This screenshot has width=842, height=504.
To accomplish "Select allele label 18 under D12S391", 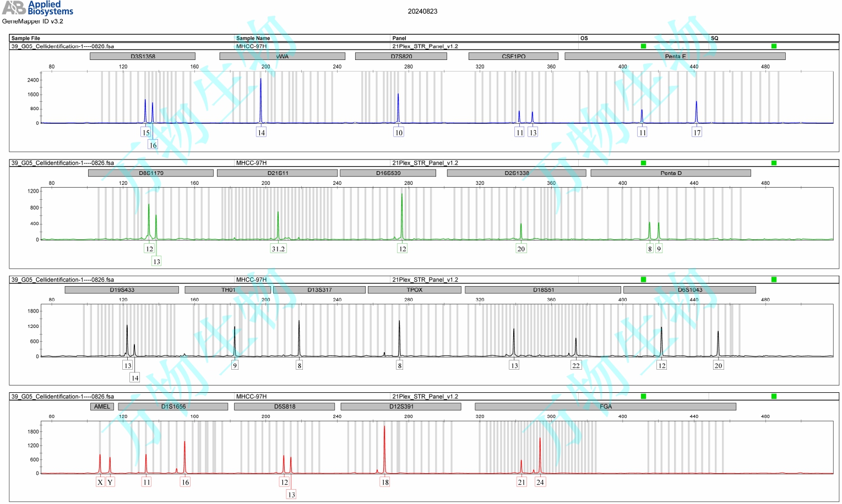I will pyautogui.click(x=384, y=482).
